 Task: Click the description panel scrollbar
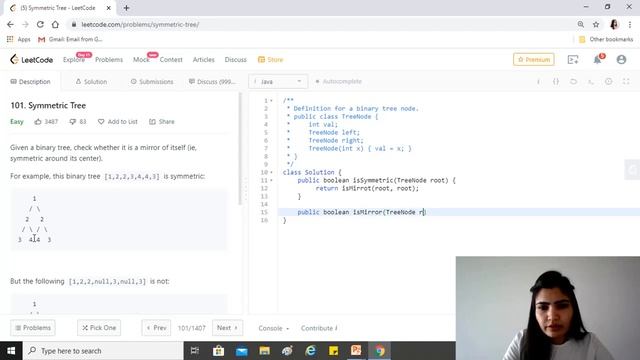click(x=240, y=149)
